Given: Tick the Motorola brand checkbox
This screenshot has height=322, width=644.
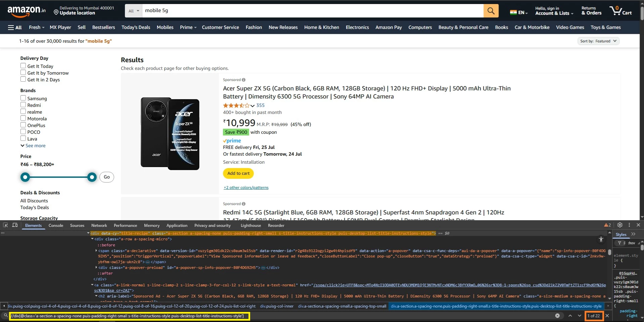Looking at the screenshot, I should pos(23,118).
